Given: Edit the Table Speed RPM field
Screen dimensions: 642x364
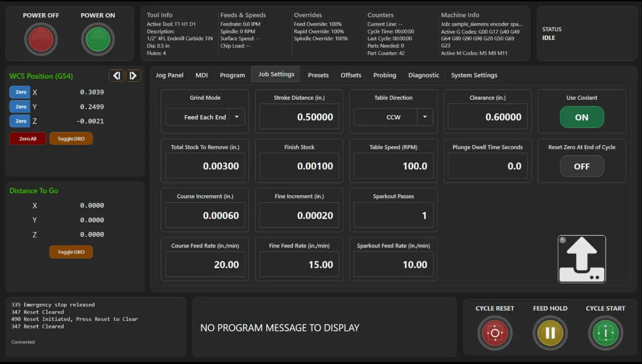Looking at the screenshot, I should point(394,166).
